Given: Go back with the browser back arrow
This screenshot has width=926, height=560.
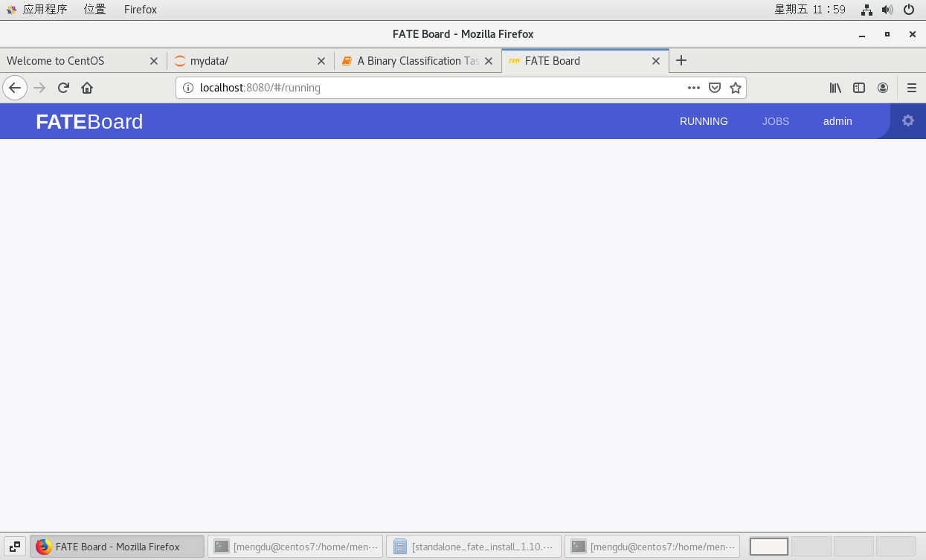Looking at the screenshot, I should 15,88.
